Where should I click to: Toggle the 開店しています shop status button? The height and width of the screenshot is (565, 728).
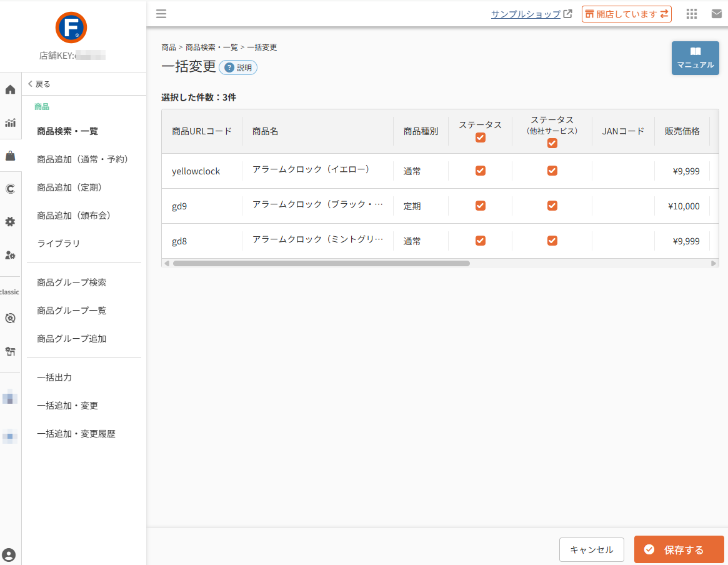click(626, 14)
